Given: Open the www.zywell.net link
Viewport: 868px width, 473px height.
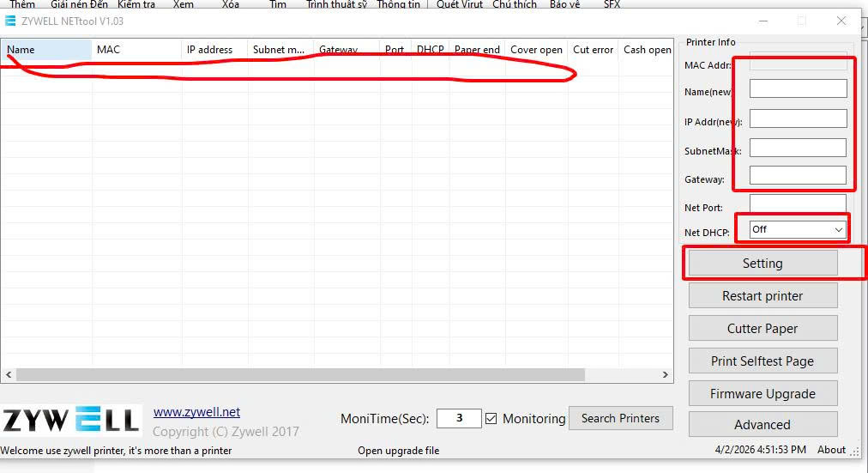Looking at the screenshot, I should coord(196,412).
